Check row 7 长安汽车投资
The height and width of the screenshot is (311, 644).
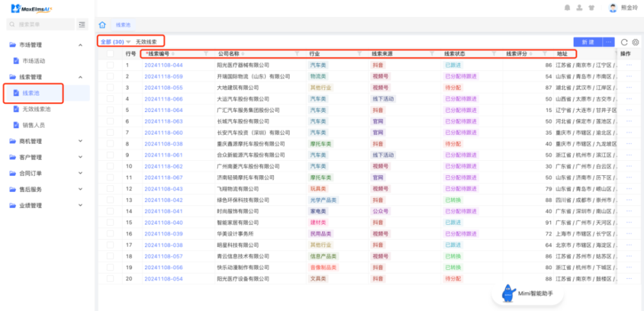(x=110, y=132)
